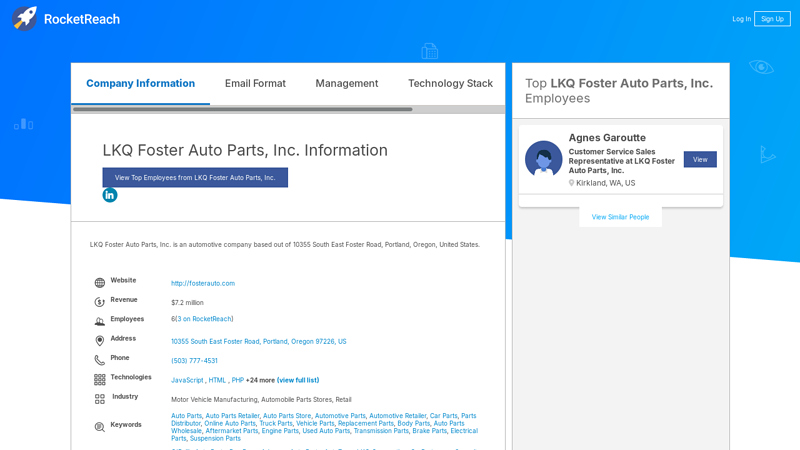
Task: Click the people icon beside Employees
Action: (99, 321)
